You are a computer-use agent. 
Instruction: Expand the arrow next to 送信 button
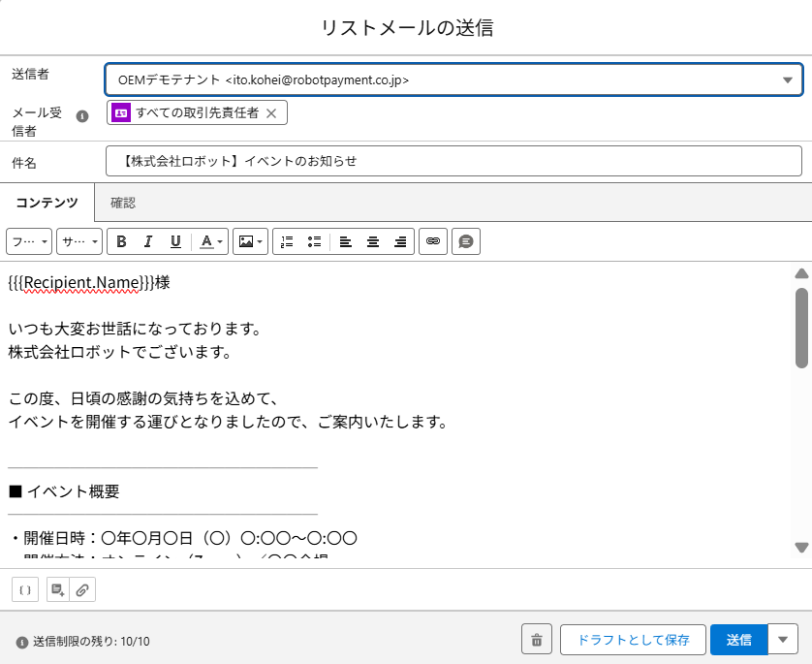tap(783, 640)
